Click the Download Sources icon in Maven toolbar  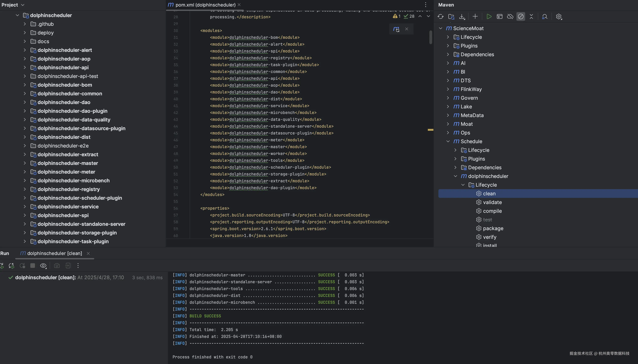click(462, 16)
